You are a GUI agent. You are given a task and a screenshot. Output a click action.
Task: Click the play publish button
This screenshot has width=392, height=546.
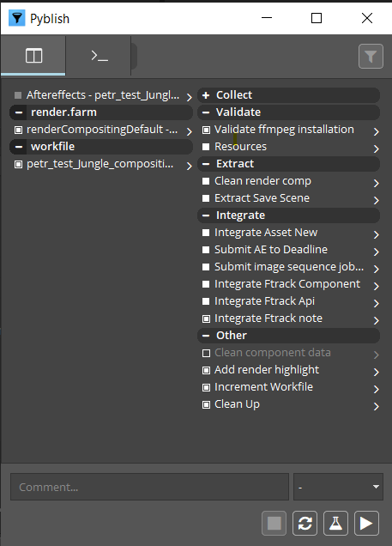point(366,523)
